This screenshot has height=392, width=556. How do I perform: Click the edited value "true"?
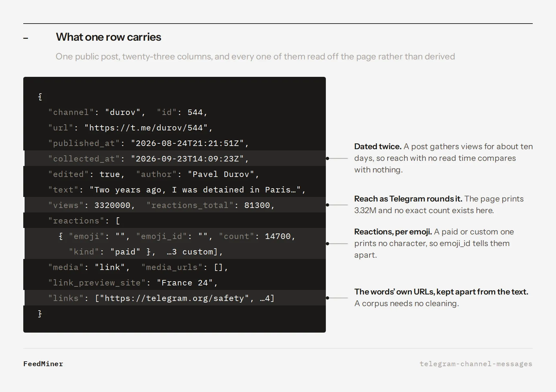coord(110,174)
